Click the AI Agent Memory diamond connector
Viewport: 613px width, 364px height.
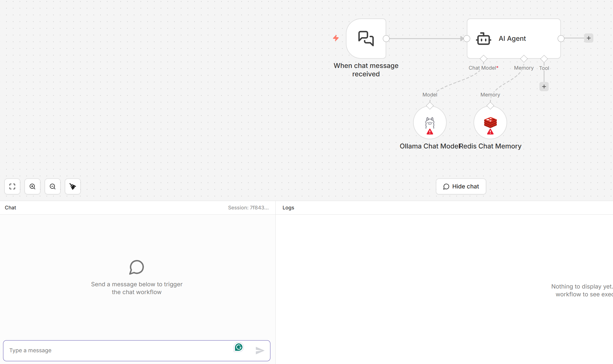point(524,59)
